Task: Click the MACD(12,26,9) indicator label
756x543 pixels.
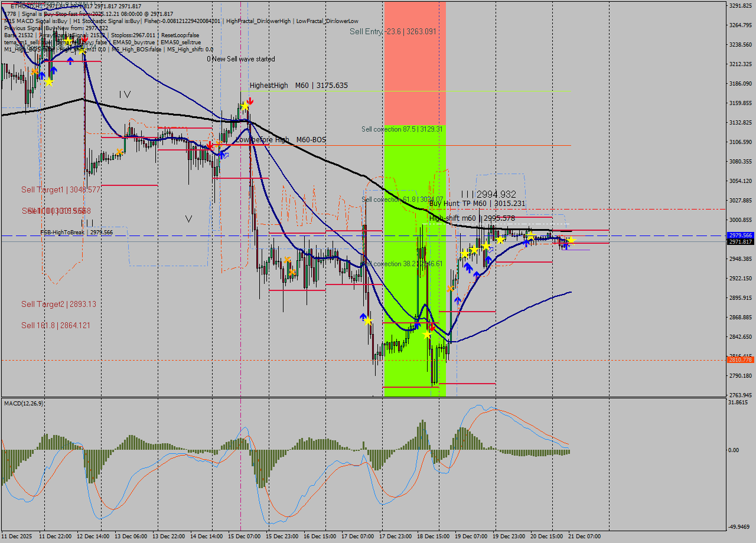Action: point(24,403)
